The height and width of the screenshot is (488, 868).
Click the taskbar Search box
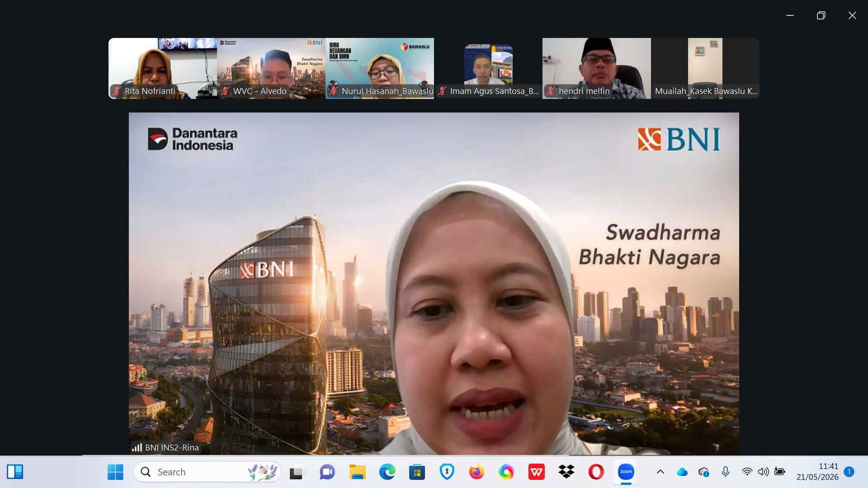coord(207,472)
